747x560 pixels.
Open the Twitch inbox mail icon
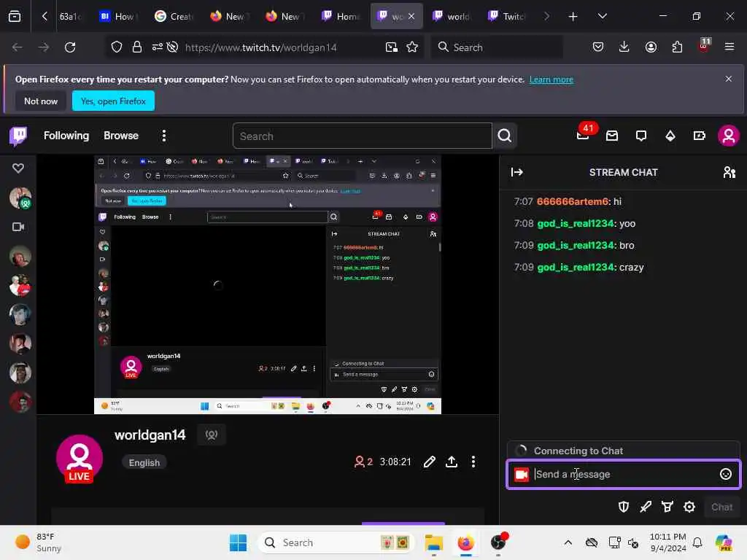(x=612, y=136)
